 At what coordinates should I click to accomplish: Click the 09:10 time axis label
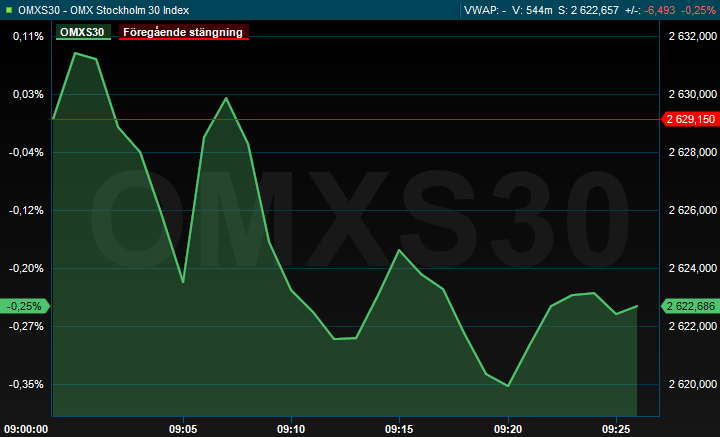coord(291,429)
